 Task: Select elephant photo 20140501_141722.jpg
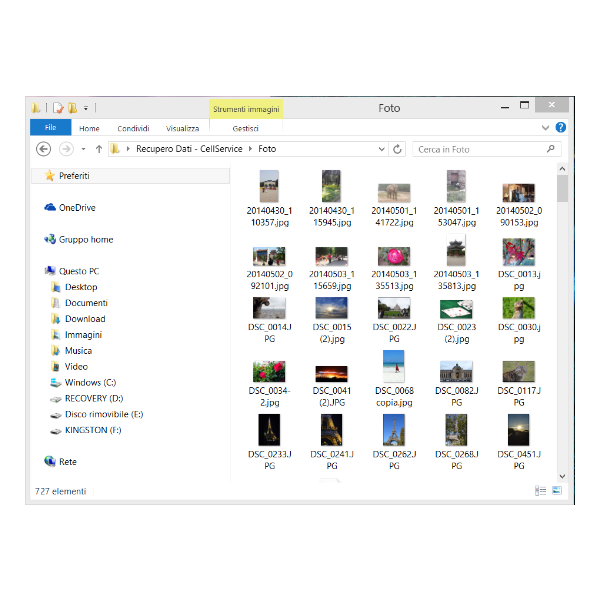[394, 205]
